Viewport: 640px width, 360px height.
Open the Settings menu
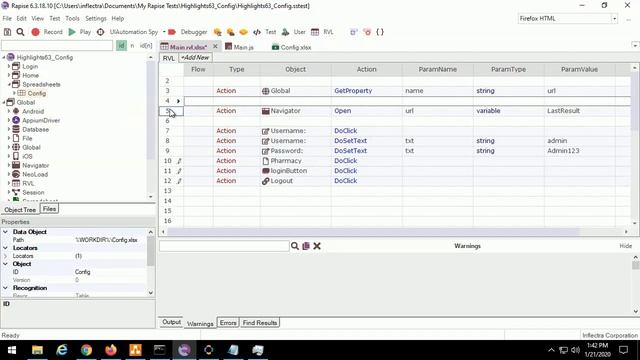coord(96,18)
